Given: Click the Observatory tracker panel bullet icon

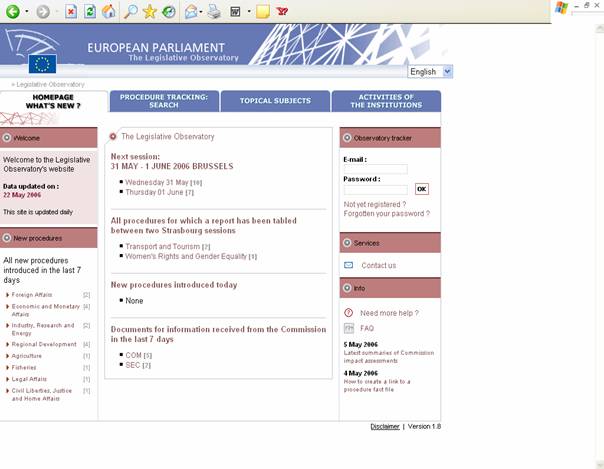Looking at the screenshot, I should (347, 137).
